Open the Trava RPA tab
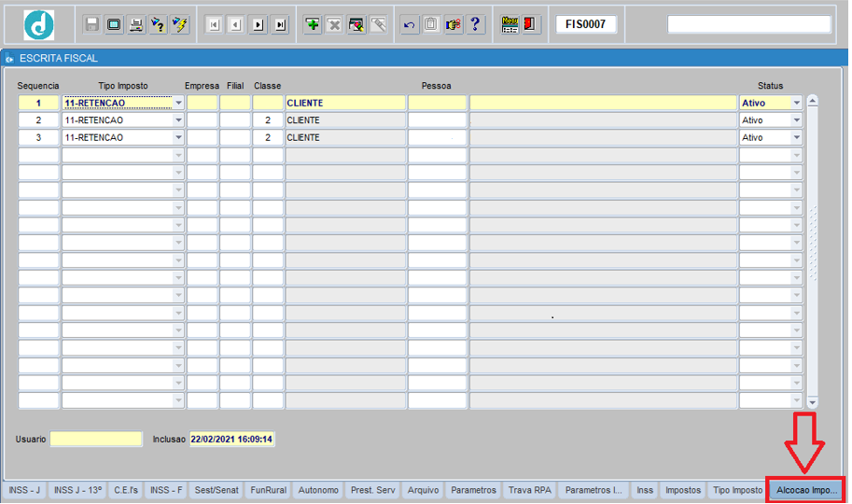Screen dimensions: 852x504 [x=531, y=490]
